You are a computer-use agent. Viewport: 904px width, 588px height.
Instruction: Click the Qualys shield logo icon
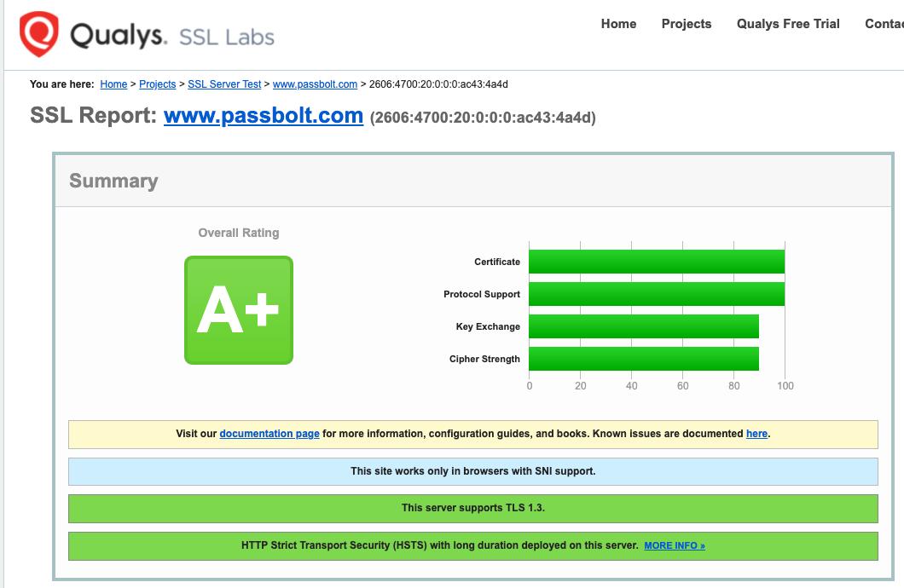(38, 34)
